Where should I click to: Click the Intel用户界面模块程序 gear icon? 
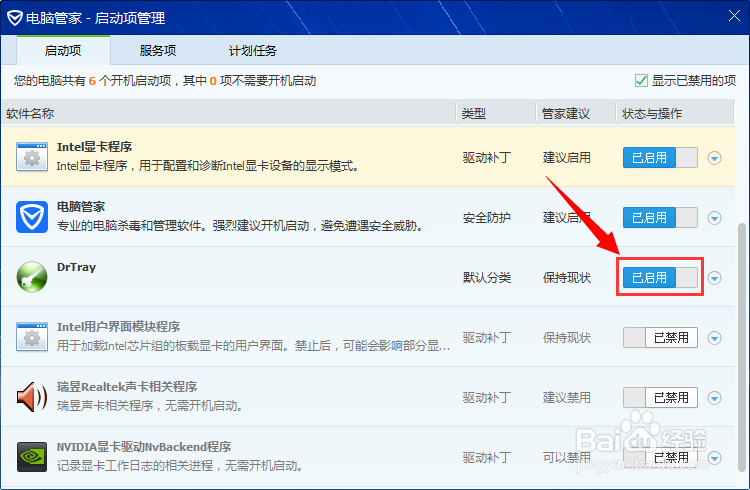tap(32, 337)
